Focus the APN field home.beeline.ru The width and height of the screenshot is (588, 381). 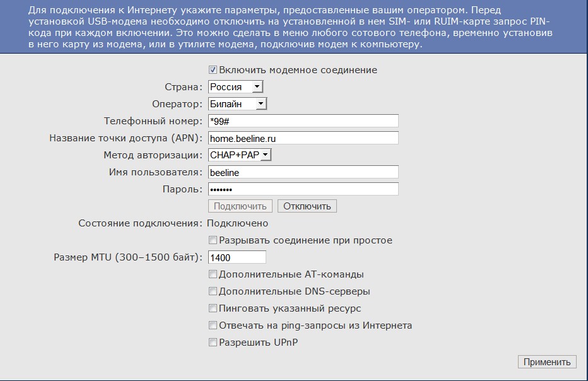coord(303,138)
